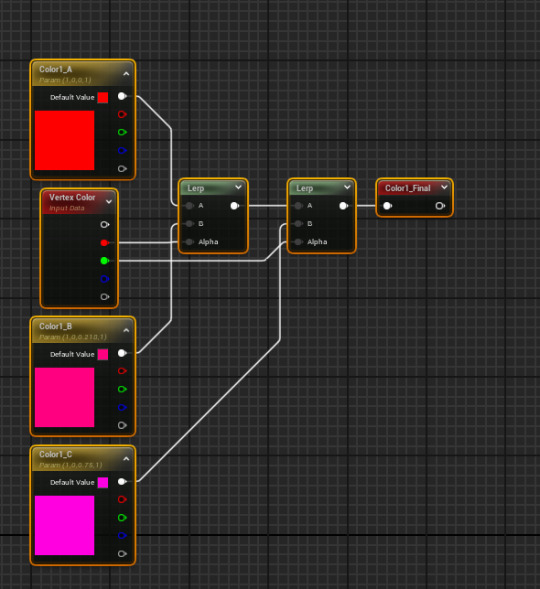Screen dimensions: 540x589
Task: Click the Default Value label in Color1_C
Action: click(72, 482)
